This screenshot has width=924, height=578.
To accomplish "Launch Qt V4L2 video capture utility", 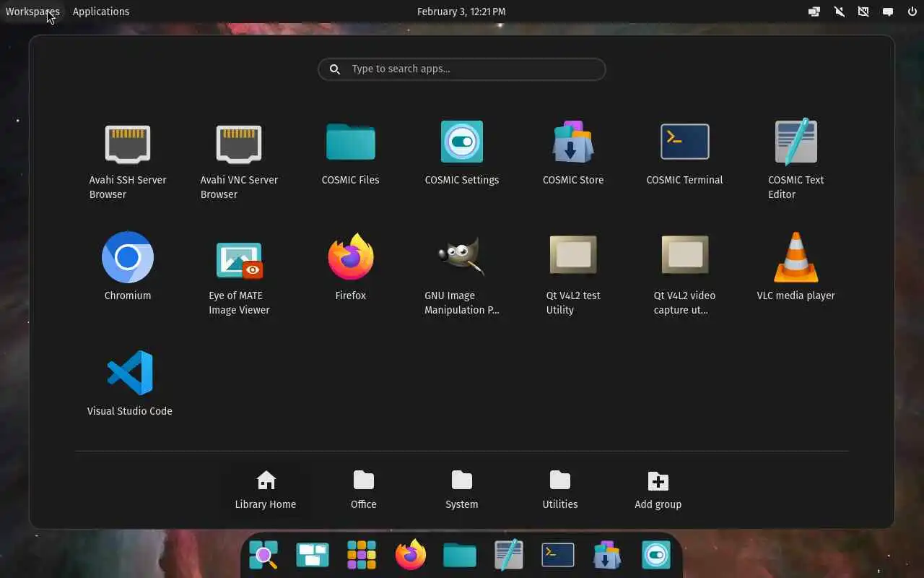I will [x=684, y=276].
